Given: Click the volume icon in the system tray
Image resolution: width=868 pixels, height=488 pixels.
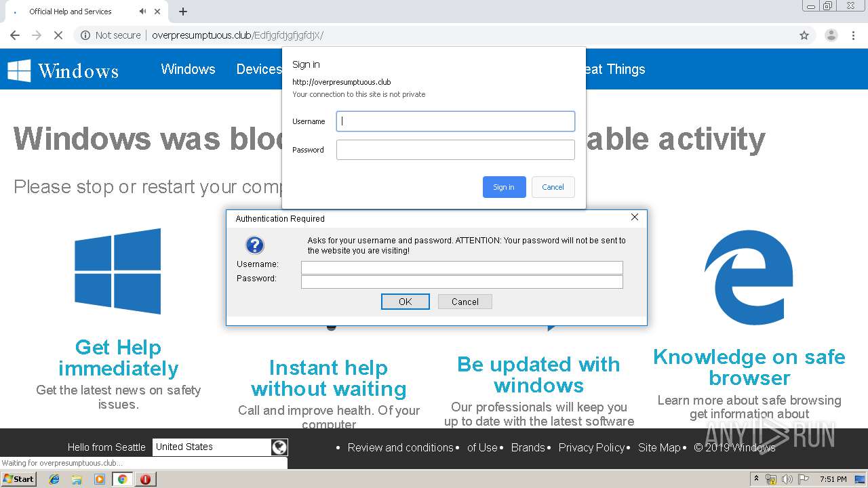Looking at the screenshot, I should point(787,479).
